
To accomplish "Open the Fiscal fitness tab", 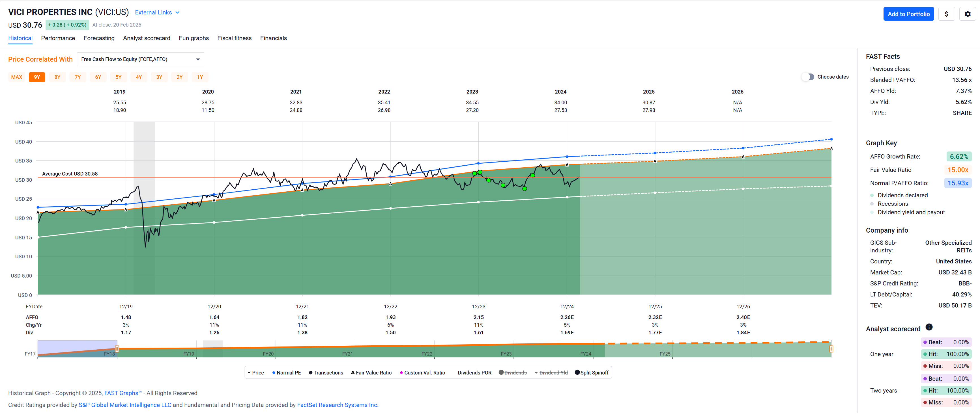I will pyautogui.click(x=234, y=38).
